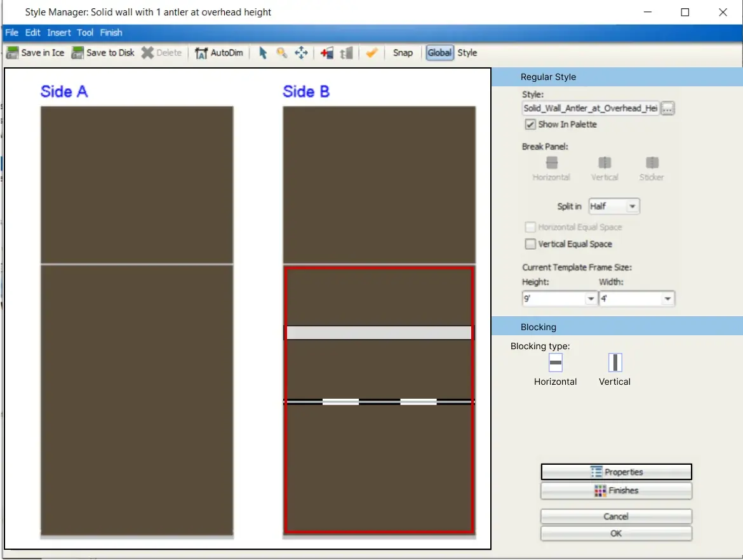Image resolution: width=743 pixels, height=560 pixels.
Task: Open the Finish menu
Action: pos(111,32)
